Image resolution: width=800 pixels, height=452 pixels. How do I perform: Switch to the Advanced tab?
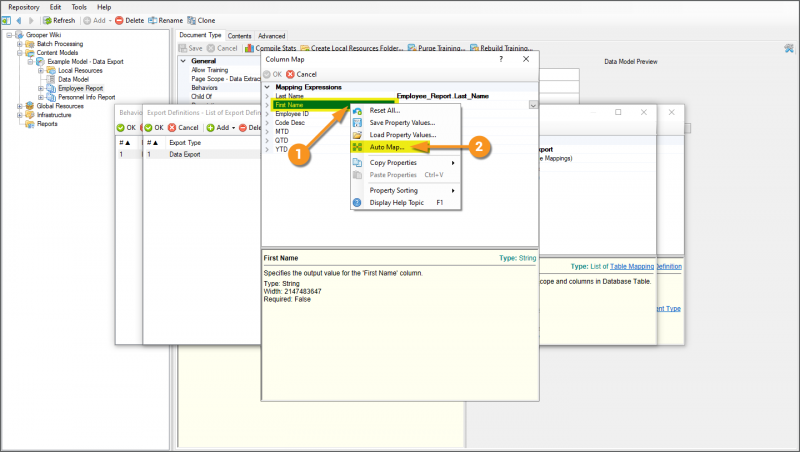click(x=271, y=36)
